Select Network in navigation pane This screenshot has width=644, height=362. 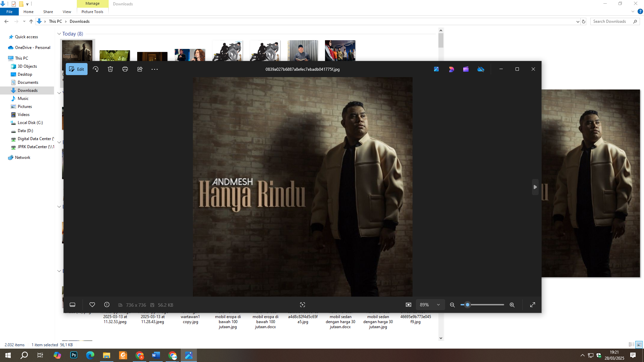point(22,158)
